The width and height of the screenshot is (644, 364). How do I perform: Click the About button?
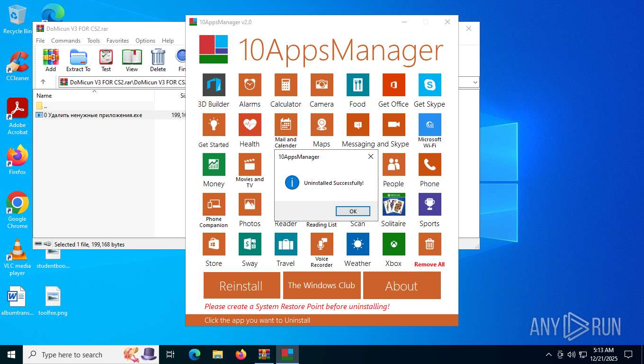(x=402, y=285)
